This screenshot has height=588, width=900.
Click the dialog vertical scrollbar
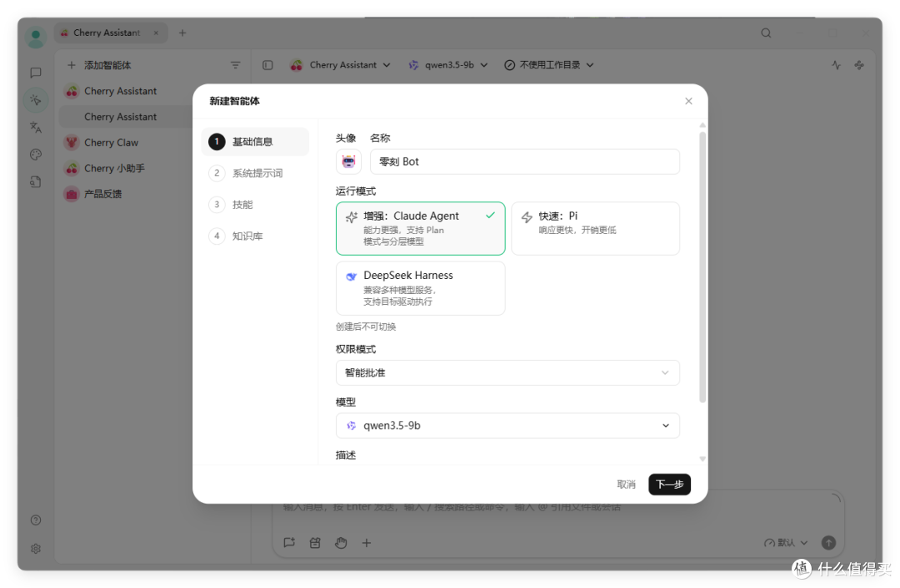[702, 267]
